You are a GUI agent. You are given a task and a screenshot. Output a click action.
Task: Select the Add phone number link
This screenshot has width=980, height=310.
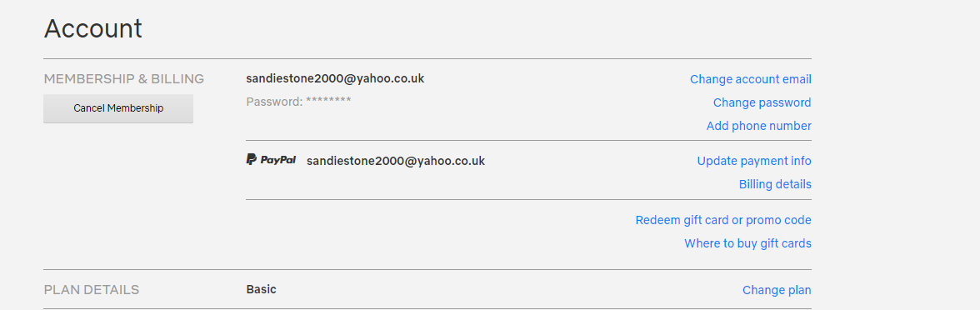pyautogui.click(x=758, y=126)
